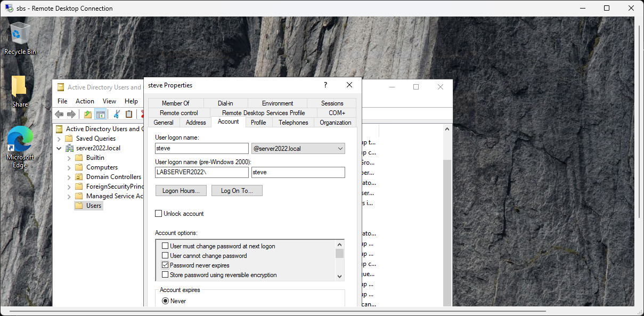
Task: Expand the Computers container in tree
Action: tap(69, 167)
